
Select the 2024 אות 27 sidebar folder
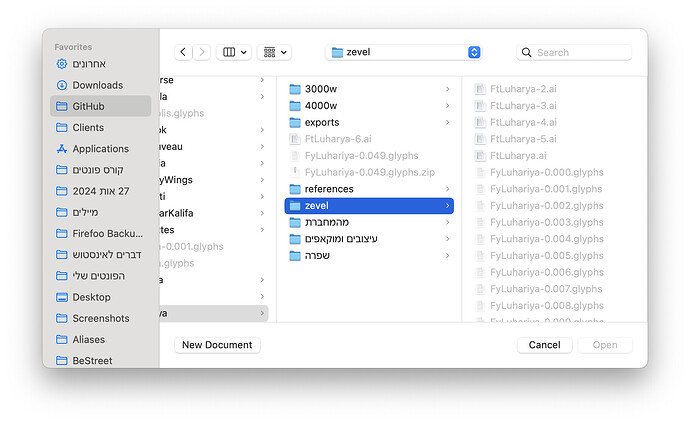coord(100,191)
